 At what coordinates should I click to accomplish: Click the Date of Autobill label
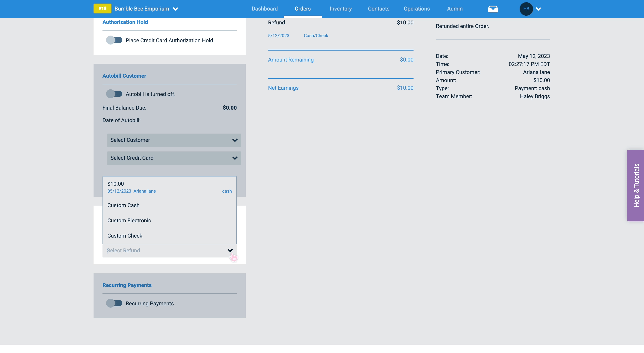[x=122, y=120]
